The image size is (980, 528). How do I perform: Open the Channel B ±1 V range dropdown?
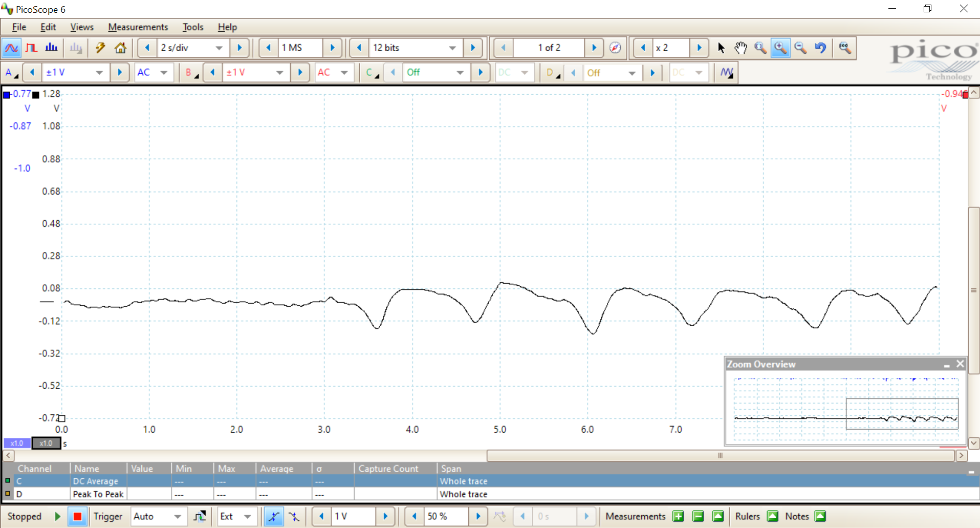(279, 73)
